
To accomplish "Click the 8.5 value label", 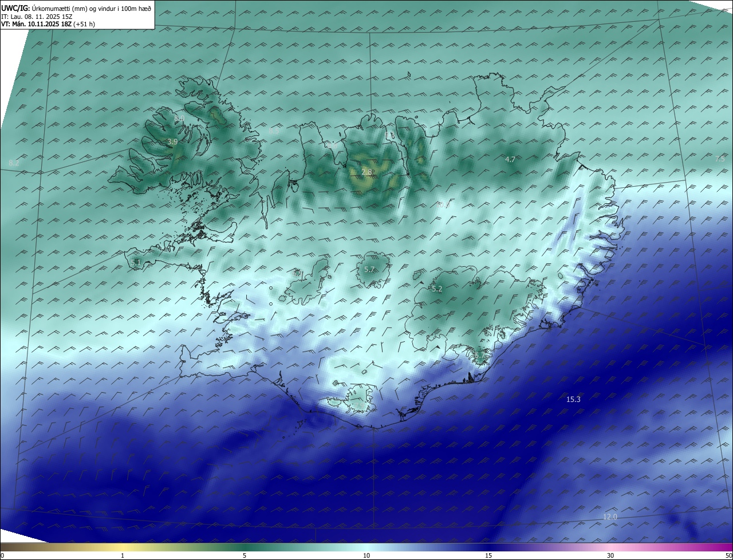I will 274,131.
